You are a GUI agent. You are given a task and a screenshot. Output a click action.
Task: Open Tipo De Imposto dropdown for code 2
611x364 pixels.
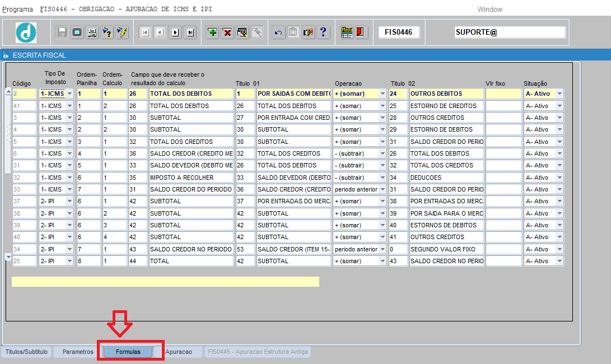coord(69,94)
